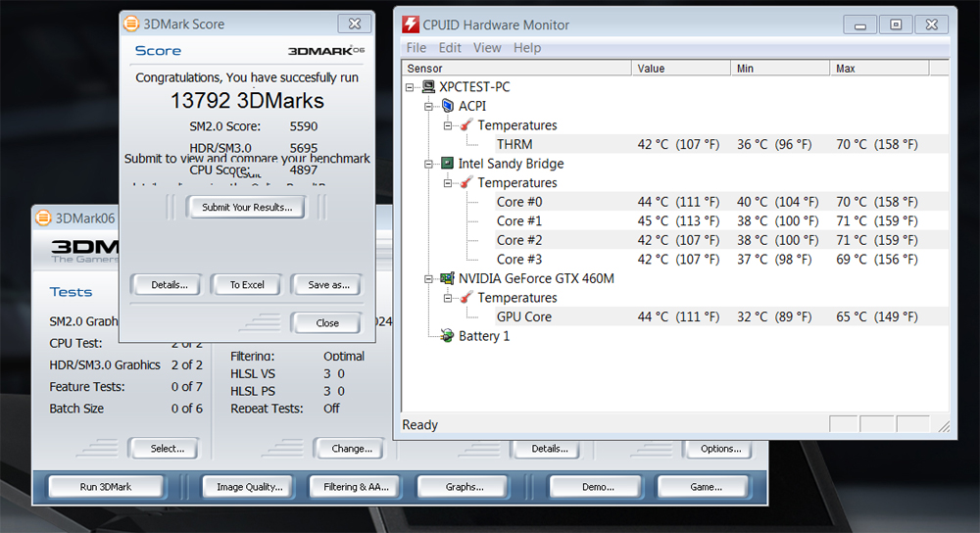Click the thermometer icon under NVIDIA GeForce

point(466,298)
